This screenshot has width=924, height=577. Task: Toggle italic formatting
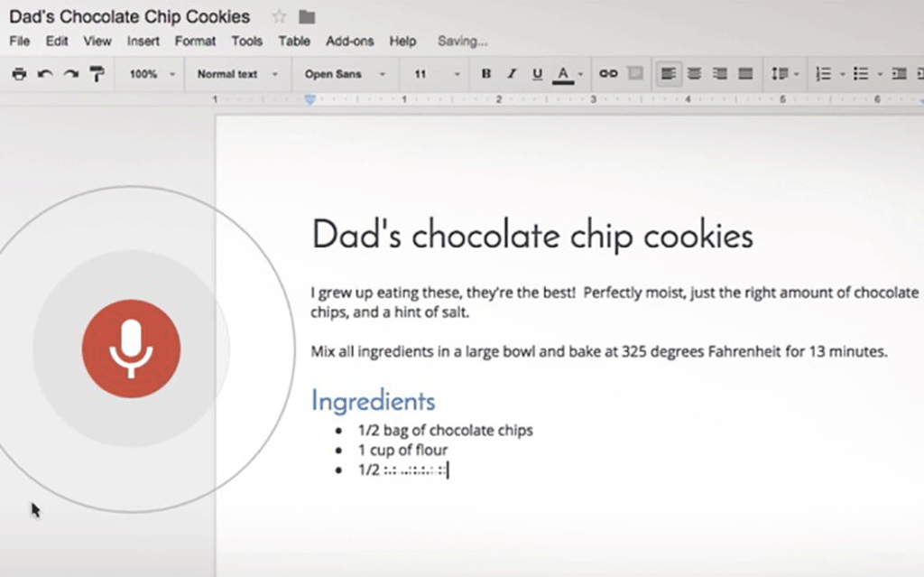pos(512,74)
